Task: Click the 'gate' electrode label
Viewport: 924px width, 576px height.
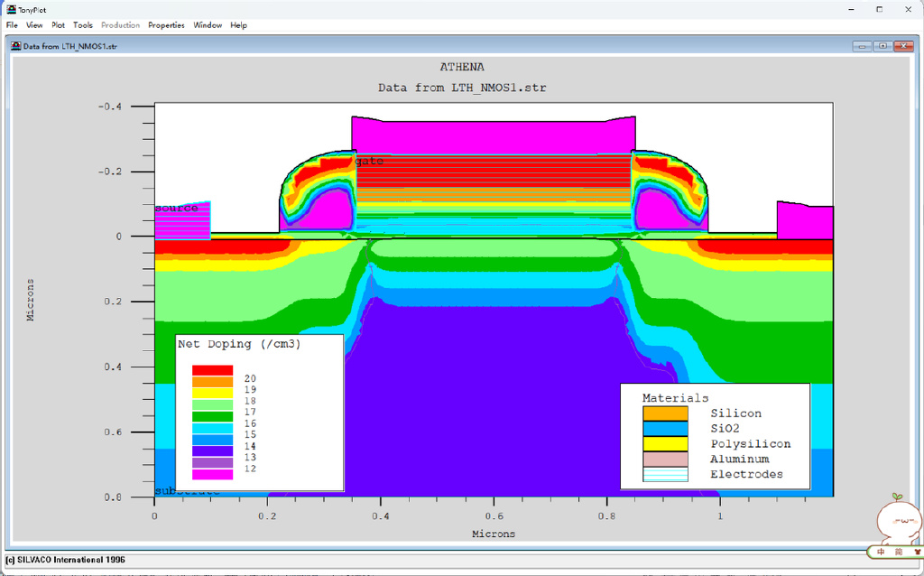Action: (x=369, y=161)
